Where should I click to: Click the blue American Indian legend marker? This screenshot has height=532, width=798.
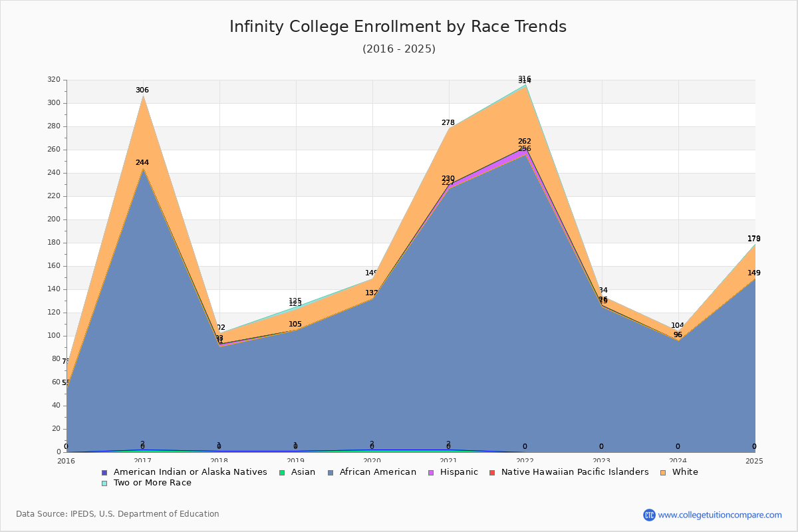(x=104, y=472)
